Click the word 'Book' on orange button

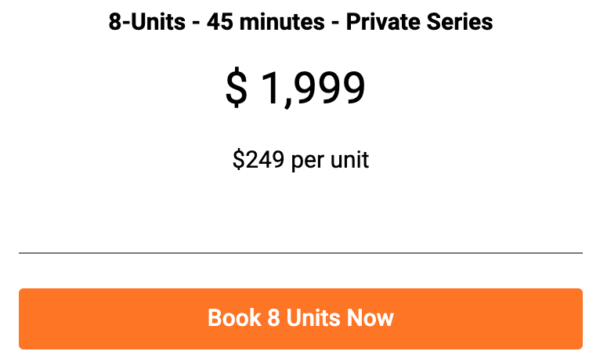(234, 318)
